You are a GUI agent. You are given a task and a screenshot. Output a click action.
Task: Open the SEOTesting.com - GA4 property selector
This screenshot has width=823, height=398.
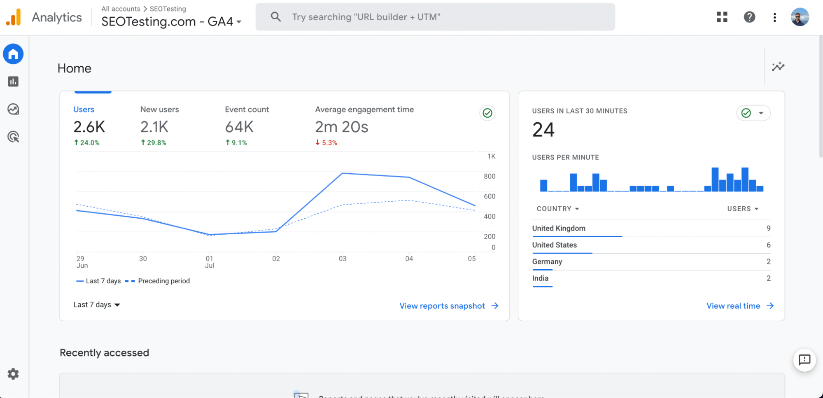tap(171, 22)
